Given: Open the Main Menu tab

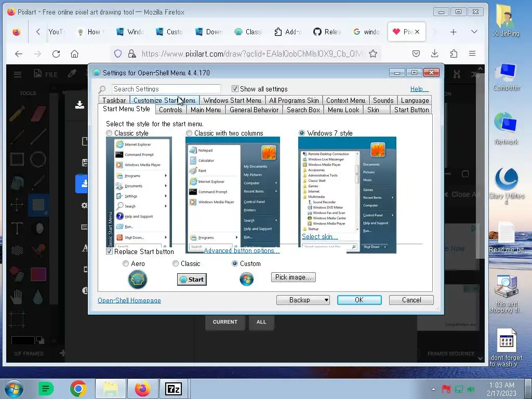Looking at the screenshot, I should (x=206, y=110).
